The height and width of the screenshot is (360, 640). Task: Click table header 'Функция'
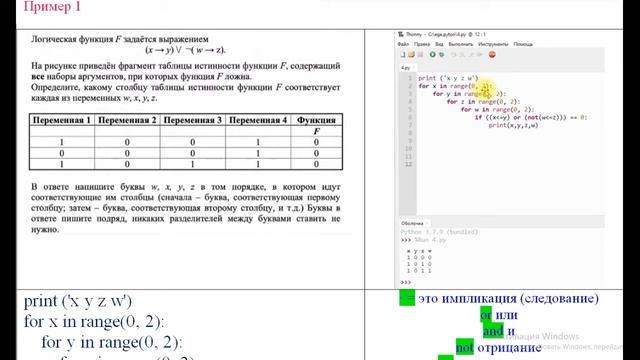coord(316,120)
